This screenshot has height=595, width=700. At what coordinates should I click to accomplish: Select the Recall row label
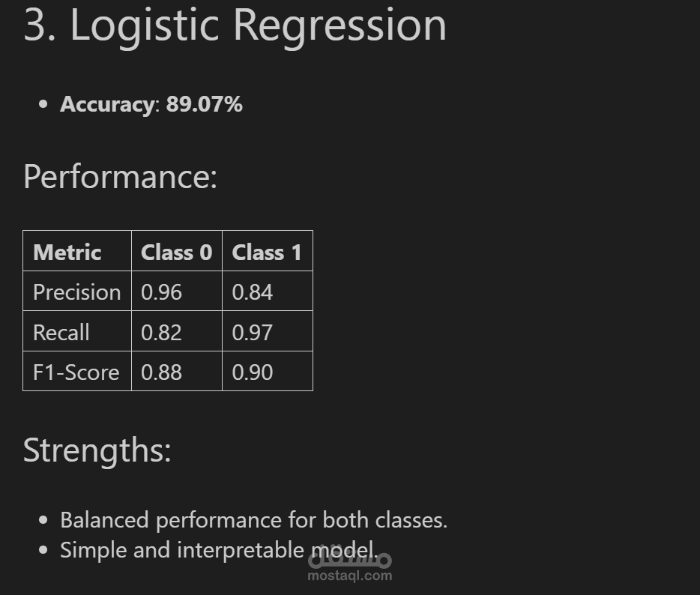pyautogui.click(x=61, y=333)
